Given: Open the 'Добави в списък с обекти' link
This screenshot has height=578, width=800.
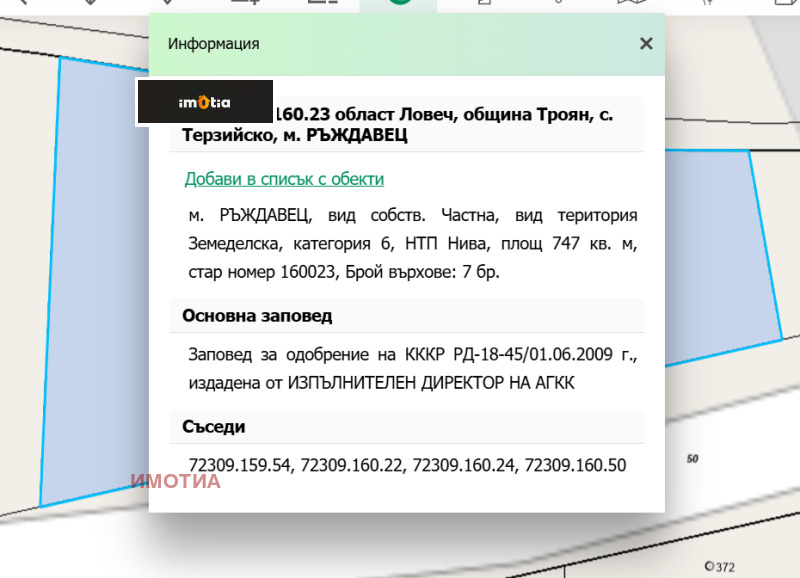Looking at the screenshot, I should (284, 179).
